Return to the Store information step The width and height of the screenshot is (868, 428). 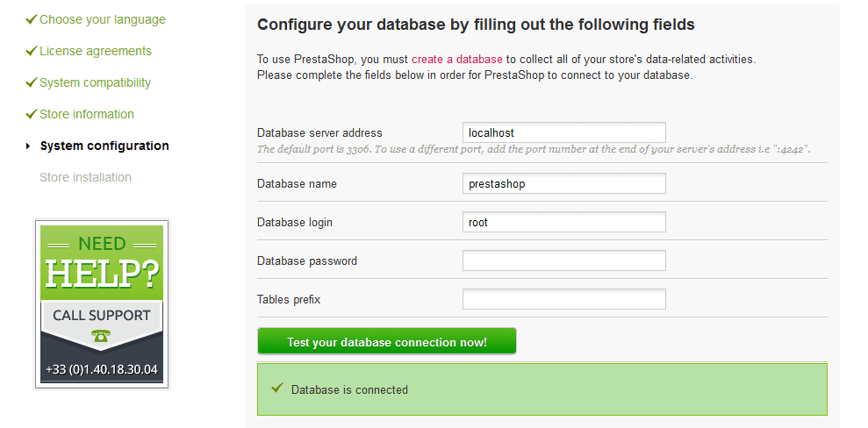pos(87,114)
